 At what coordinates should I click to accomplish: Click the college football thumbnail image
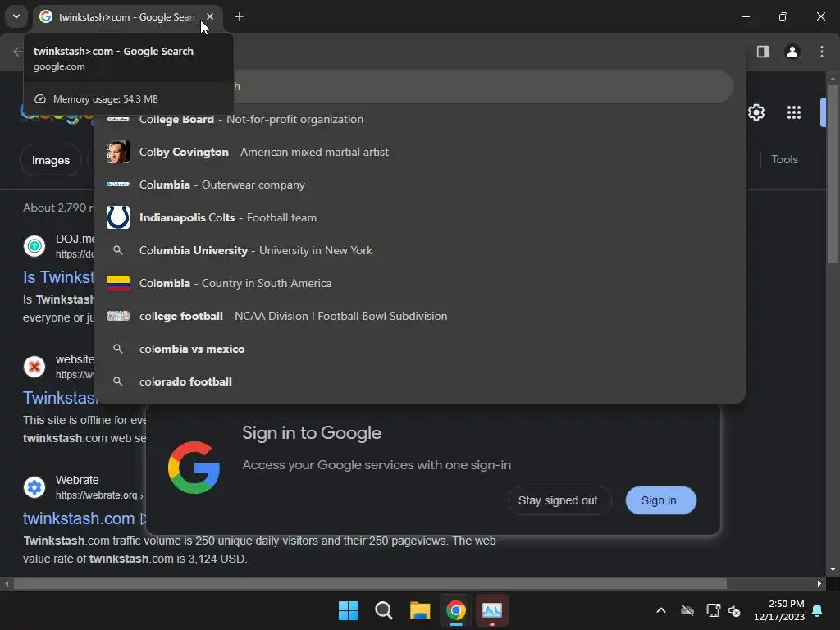tap(118, 316)
